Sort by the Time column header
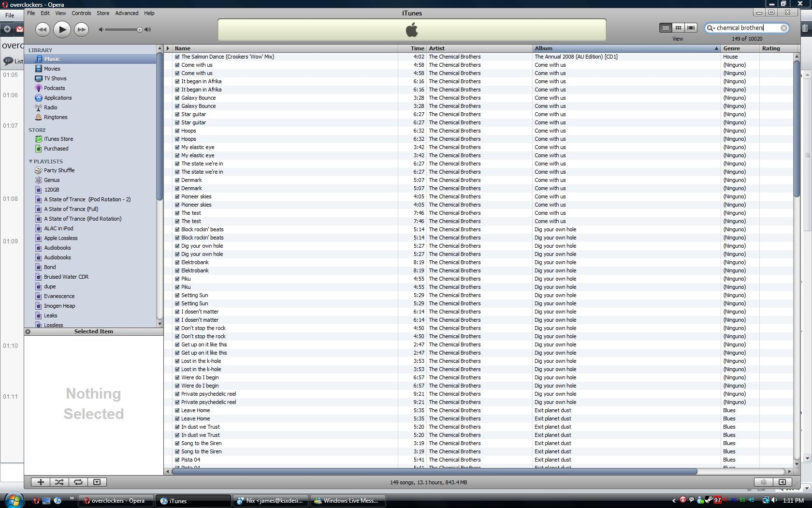The width and height of the screenshot is (812, 508). [412, 48]
